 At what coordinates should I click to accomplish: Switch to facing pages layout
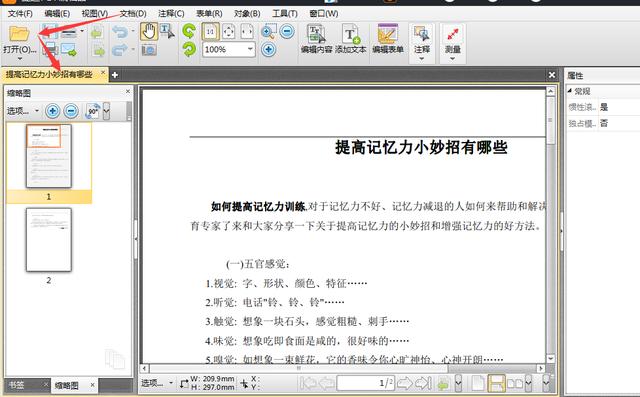[x=515, y=383]
